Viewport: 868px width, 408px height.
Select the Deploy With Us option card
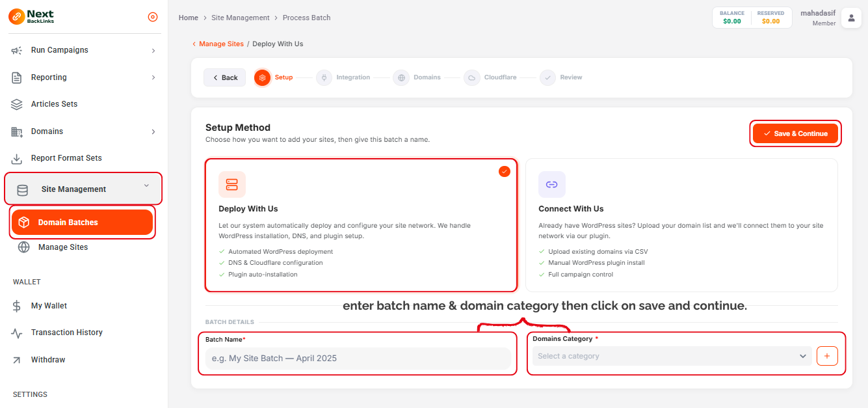tap(362, 225)
